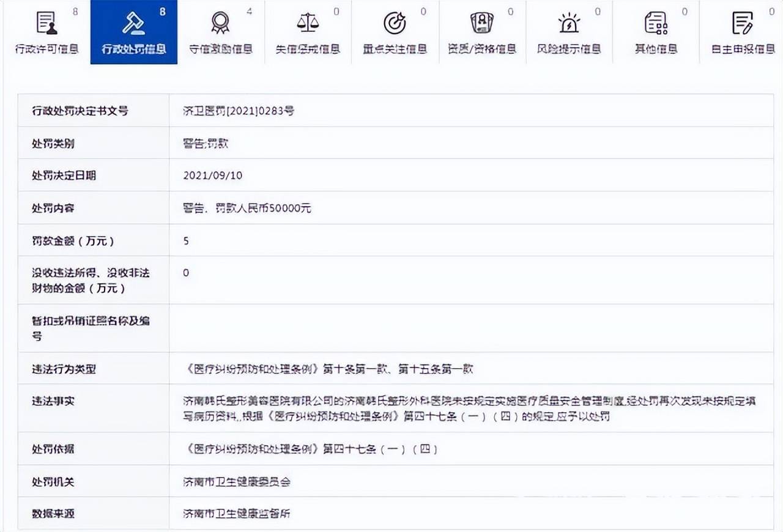783x532 pixels.
Task: Click the text 警告、罚款人民币50000元
Action: click(x=247, y=208)
